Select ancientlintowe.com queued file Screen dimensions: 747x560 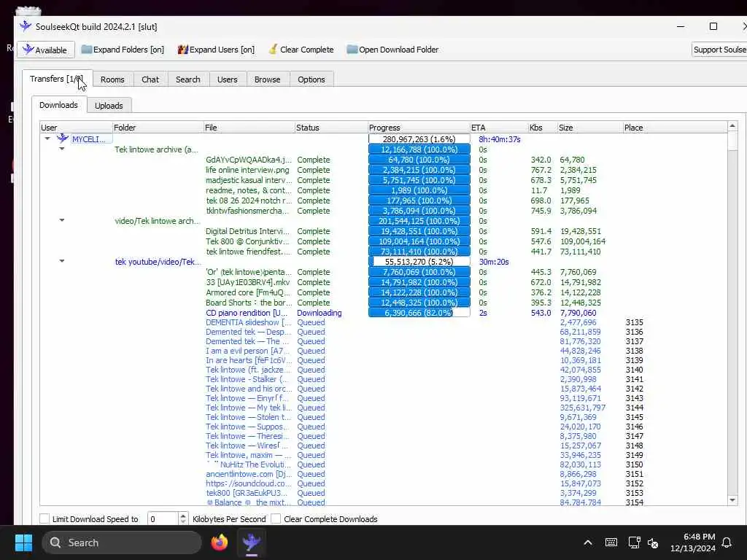pyautogui.click(x=248, y=474)
